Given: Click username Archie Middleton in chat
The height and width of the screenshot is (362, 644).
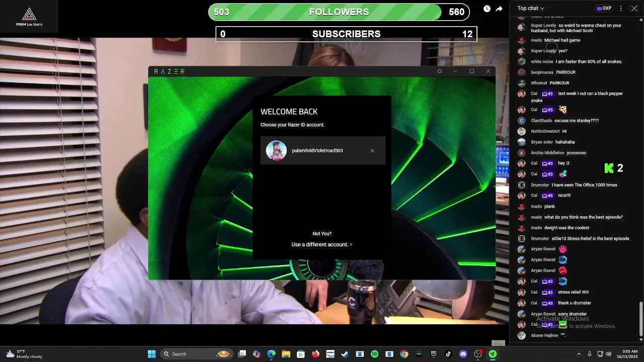Looking at the screenshot, I should [547, 153].
